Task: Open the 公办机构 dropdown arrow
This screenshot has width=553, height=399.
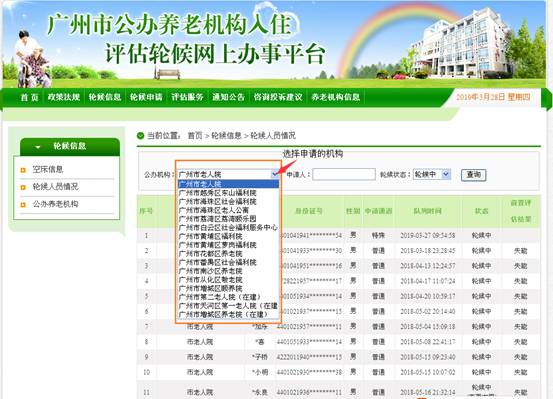Action: point(275,174)
